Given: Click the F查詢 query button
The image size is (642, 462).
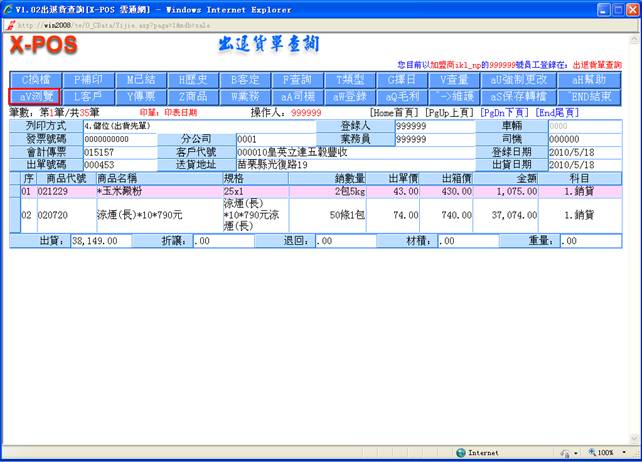Looking at the screenshot, I should pyautogui.click(x=298, y=80).
